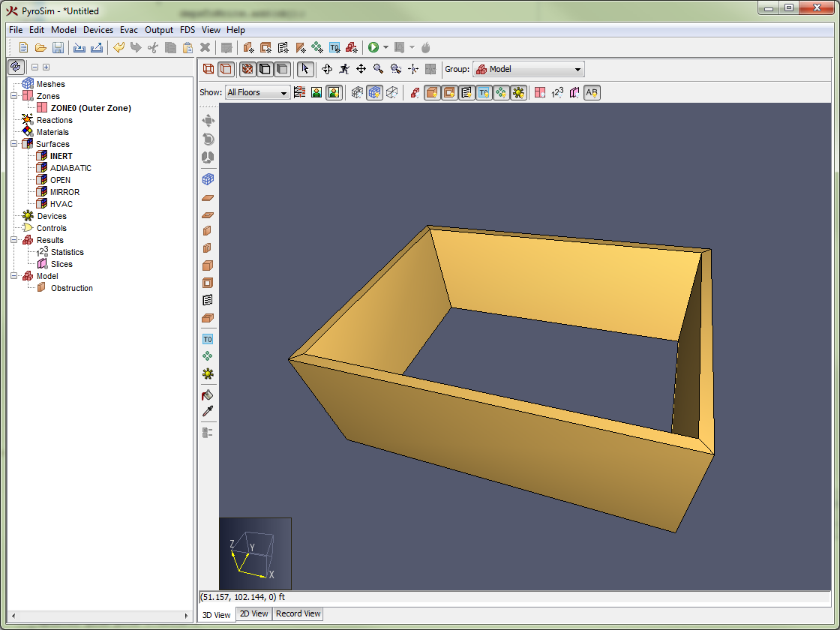
Task: Open the Devices menu
Action: coord(98,30)
